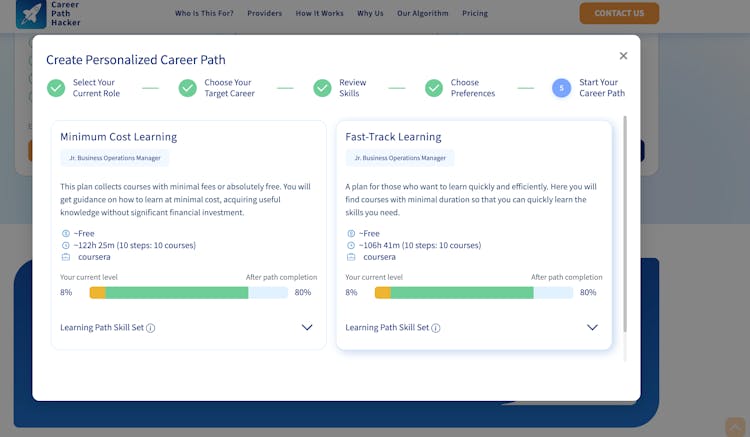This screenshot has width=750, height=437.
Task: Click the cost icon in Minimum Cost card
Action: (65, 233)
